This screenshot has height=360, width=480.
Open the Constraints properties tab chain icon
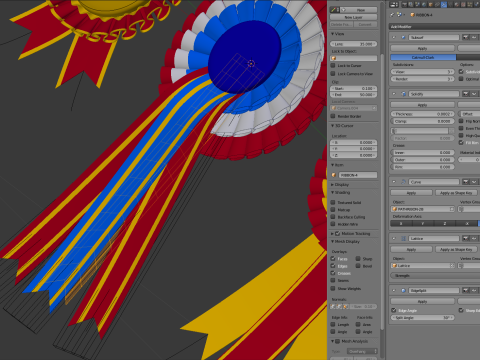coord(437,4)
